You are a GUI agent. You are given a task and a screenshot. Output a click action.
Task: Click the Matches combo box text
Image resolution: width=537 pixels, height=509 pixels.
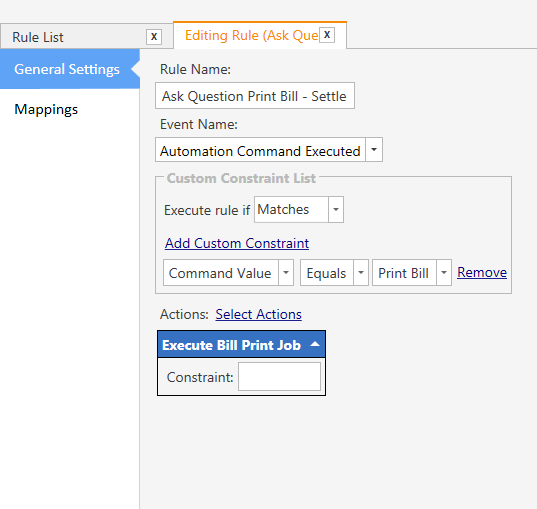[x=283, y=210]
